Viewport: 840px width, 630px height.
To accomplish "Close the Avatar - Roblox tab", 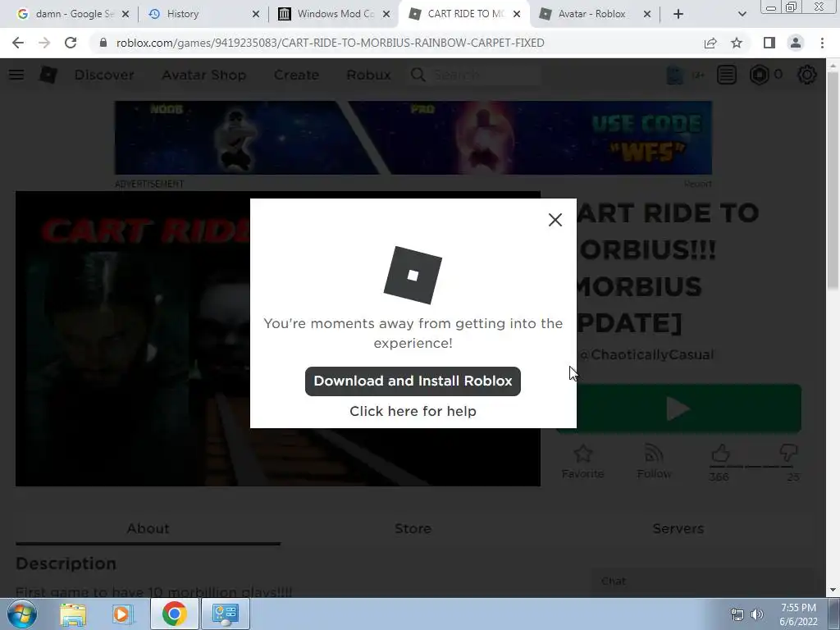I will tap(647, 14).
